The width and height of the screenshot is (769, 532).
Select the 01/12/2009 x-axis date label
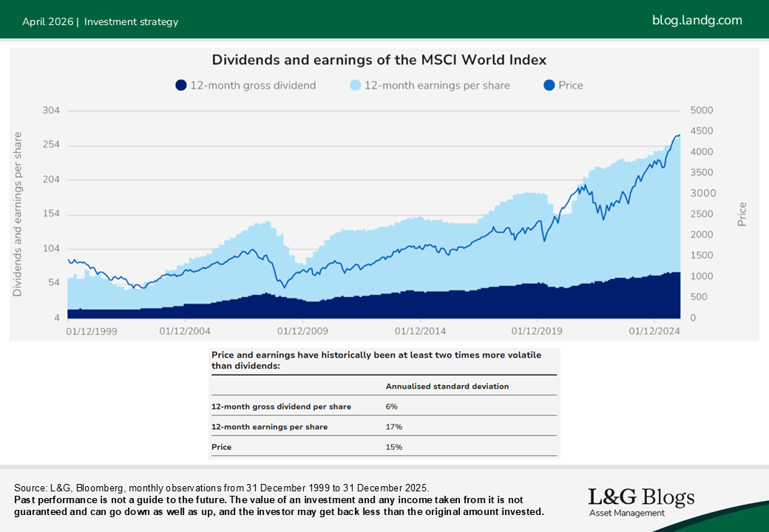302,331
